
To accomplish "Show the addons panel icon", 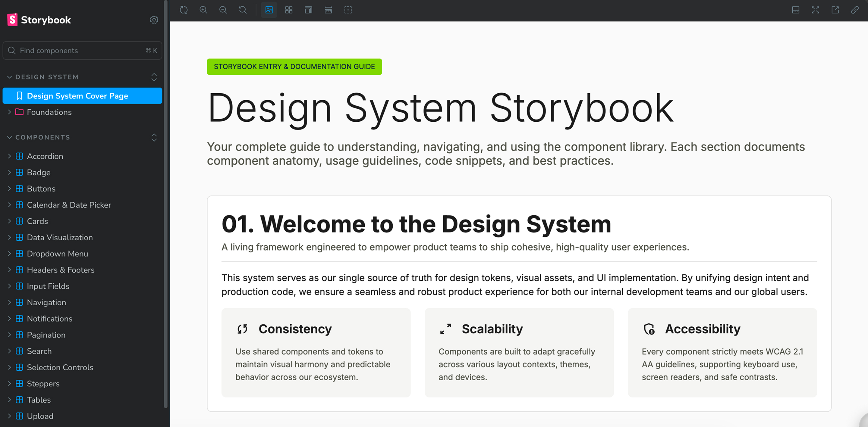I will [x=796, y=10].
